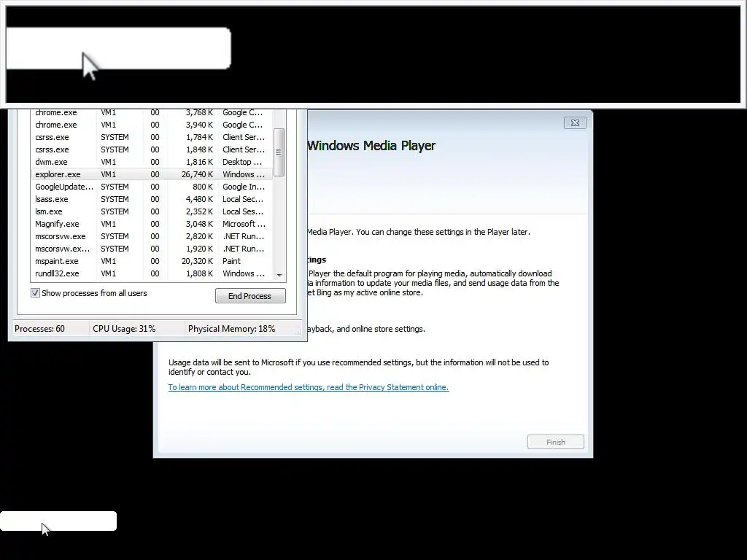747x560 pixels.
Task: Click the Task Manager resize grip in status bar
Action: coord(298,332)
